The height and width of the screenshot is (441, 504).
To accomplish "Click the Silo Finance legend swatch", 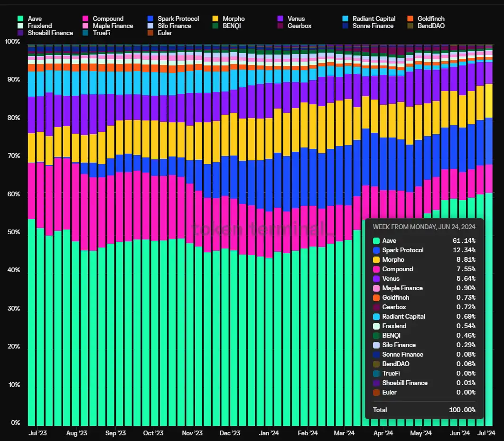I will 150,26.
